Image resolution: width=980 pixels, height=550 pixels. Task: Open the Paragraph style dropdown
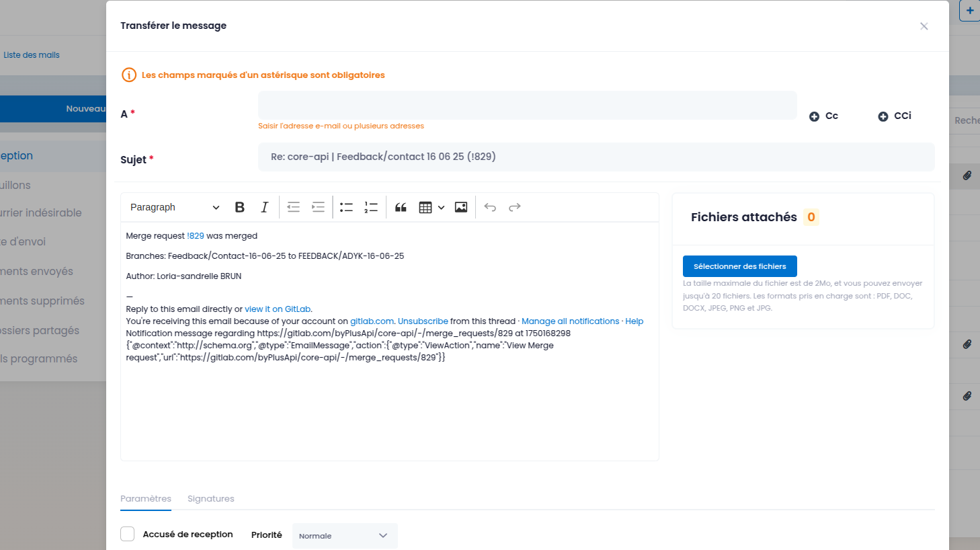[175, 207]
